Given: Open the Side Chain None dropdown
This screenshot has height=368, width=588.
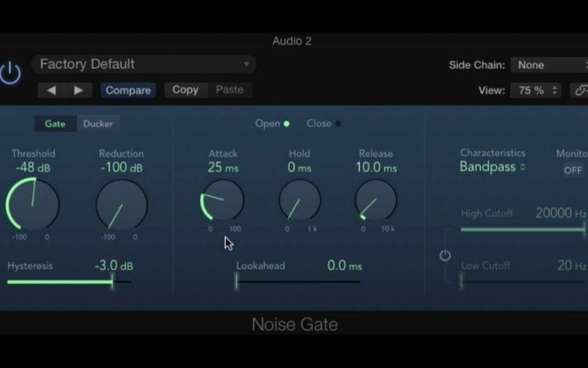Looking at the screenshot, I should coord(549,65).
